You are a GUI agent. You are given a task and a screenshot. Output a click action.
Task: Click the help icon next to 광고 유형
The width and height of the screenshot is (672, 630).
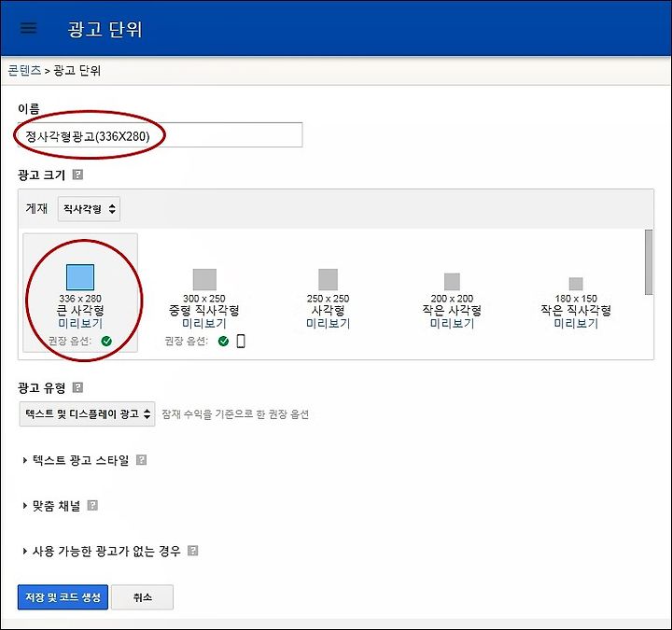coord(77,387)
